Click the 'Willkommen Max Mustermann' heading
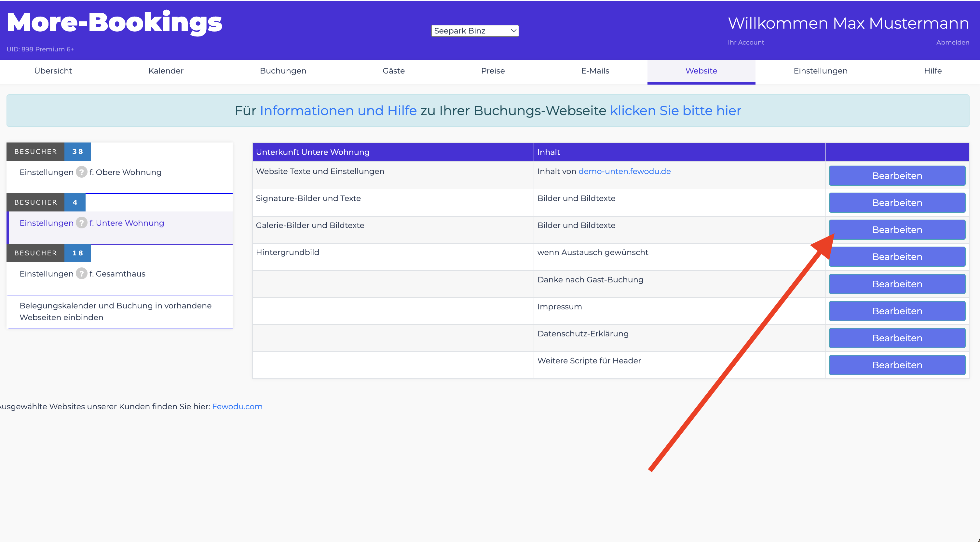This screenshot has width=980, height=542. (x=848, y=23)
